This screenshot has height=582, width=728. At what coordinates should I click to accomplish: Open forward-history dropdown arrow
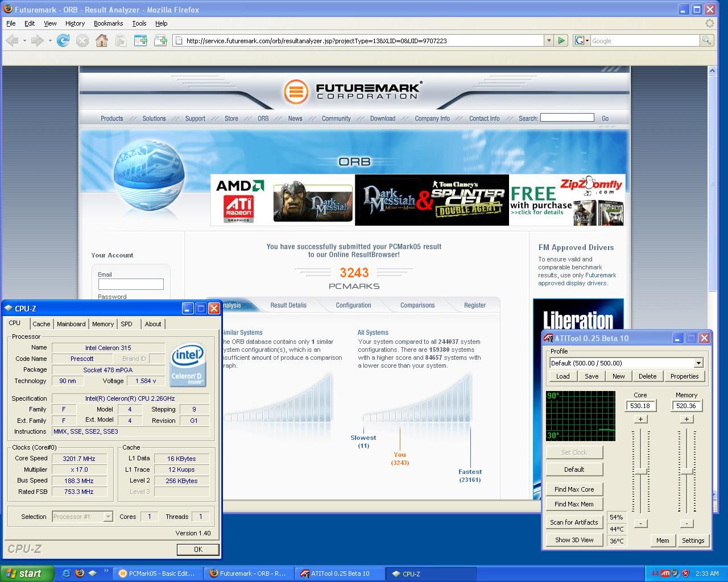coord(50,41)
